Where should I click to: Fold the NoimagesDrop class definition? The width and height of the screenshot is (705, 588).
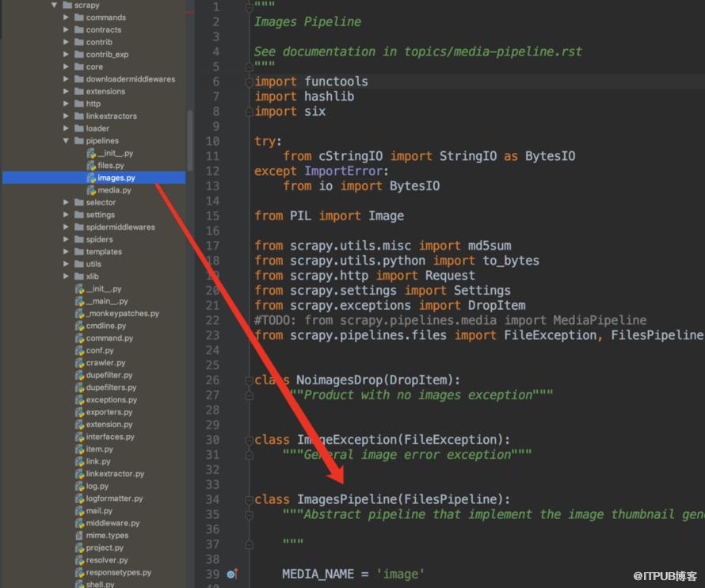pyautogui.click(x=249, y=380)
